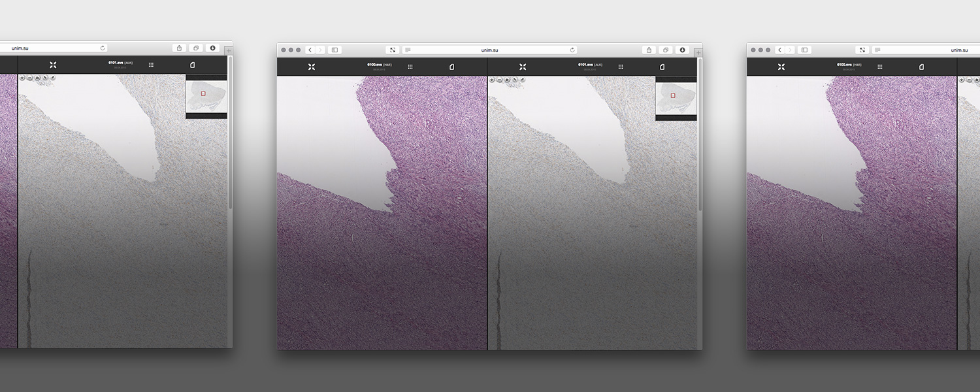Image resolution: width=980 pixels, height=392 pixels.
Task: Open Downloads in the center window
Action: (x=683, y=50)
